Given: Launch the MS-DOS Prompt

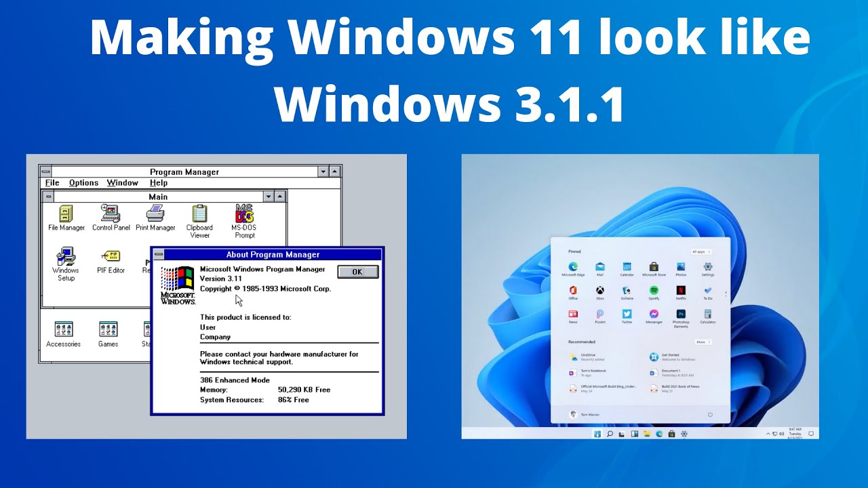Looking at the screenshot, I should coord(245,222).
